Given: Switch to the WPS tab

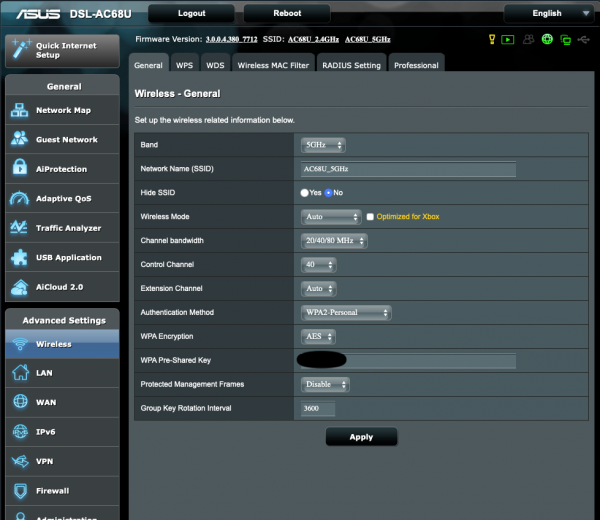Looking at the screenshot, I should coord(185,65).
